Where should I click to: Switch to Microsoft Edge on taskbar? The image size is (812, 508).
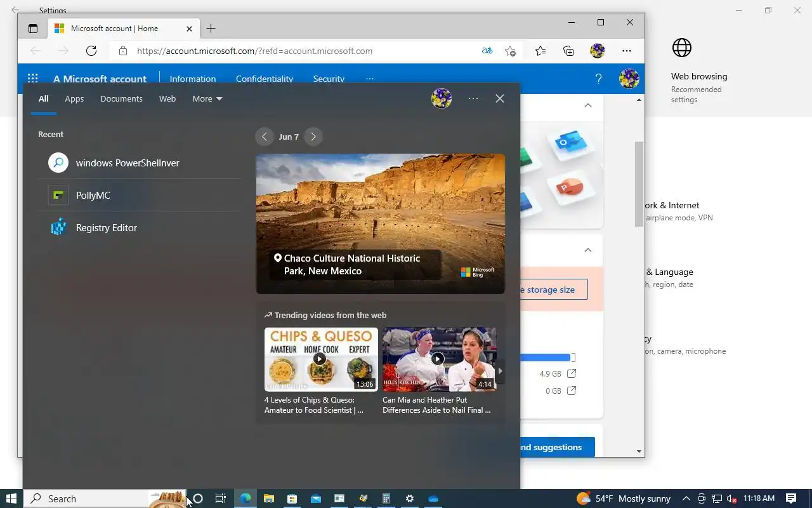click(x=245, y=498)
